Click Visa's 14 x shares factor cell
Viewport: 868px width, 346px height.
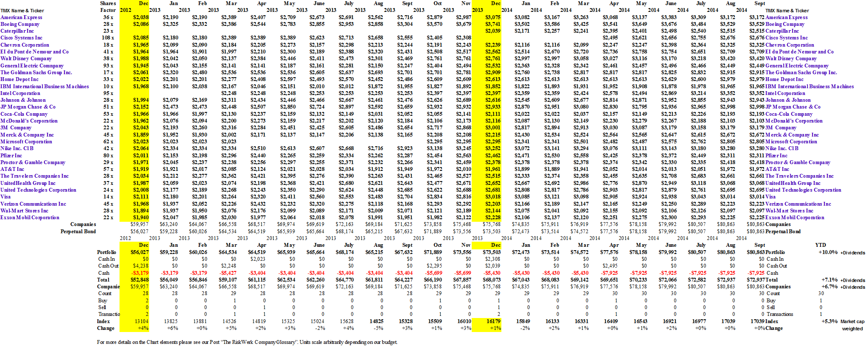[x=108, y=197]
